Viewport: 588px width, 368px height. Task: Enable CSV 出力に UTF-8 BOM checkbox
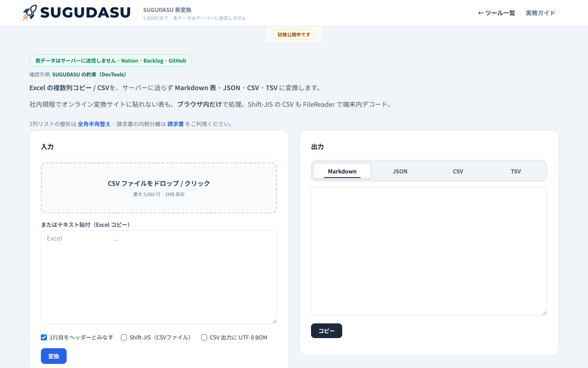204,337
